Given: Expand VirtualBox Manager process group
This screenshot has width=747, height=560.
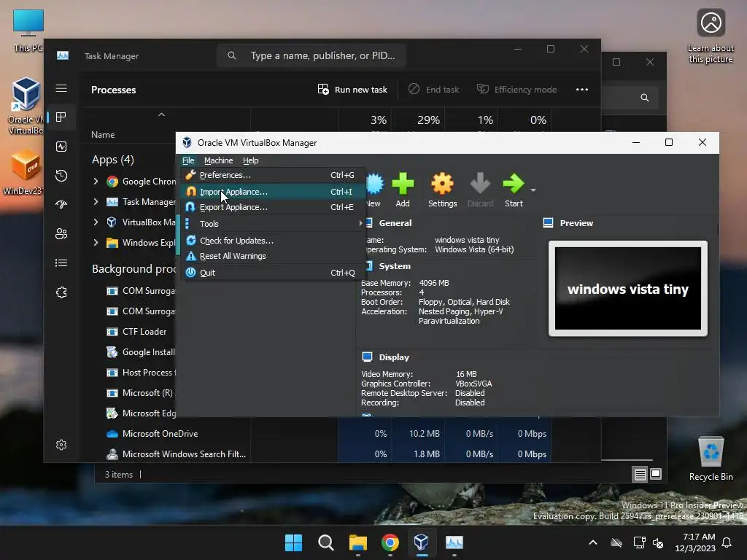Looking at the screenshot, I should [96, 222].
